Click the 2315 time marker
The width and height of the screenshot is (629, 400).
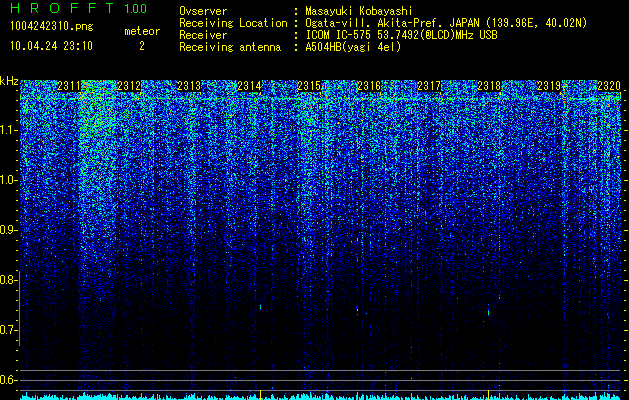[x=309, y=86]
